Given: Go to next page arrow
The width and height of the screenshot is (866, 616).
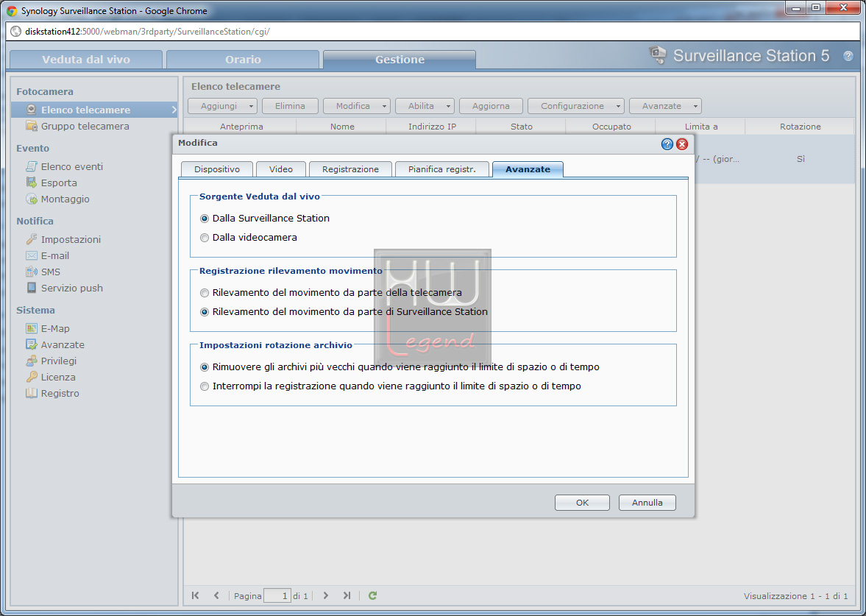Looking at the screenshot, I should (x=325, y=595).
